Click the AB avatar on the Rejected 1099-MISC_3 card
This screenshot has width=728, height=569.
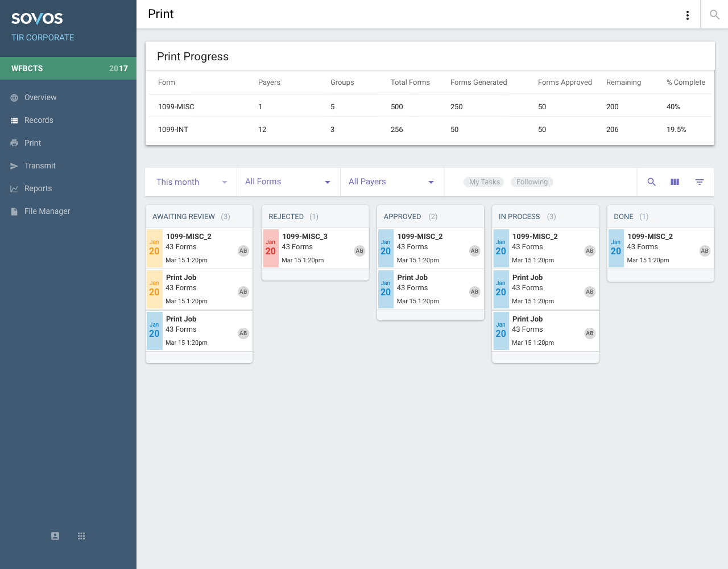click(x=359, y=251)
